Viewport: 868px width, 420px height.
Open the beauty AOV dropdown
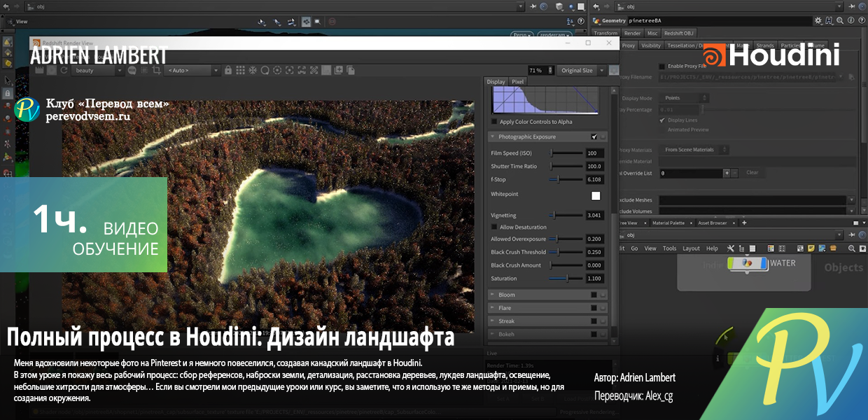[98, 70]
